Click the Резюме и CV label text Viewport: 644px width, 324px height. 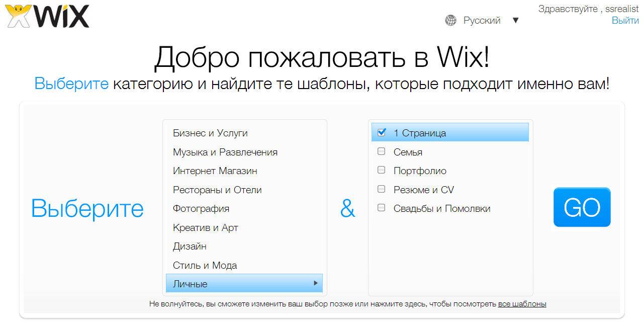424,190
